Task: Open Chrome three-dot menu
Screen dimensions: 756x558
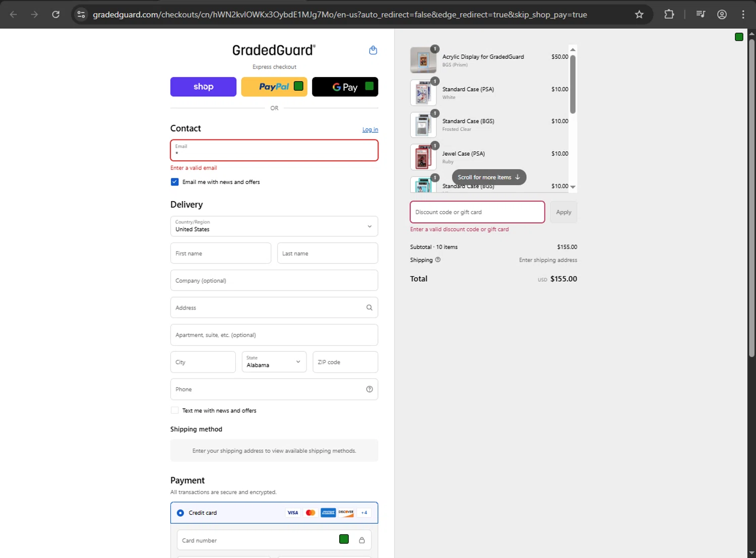Action: pyautogui.click(x=743, y=15)
